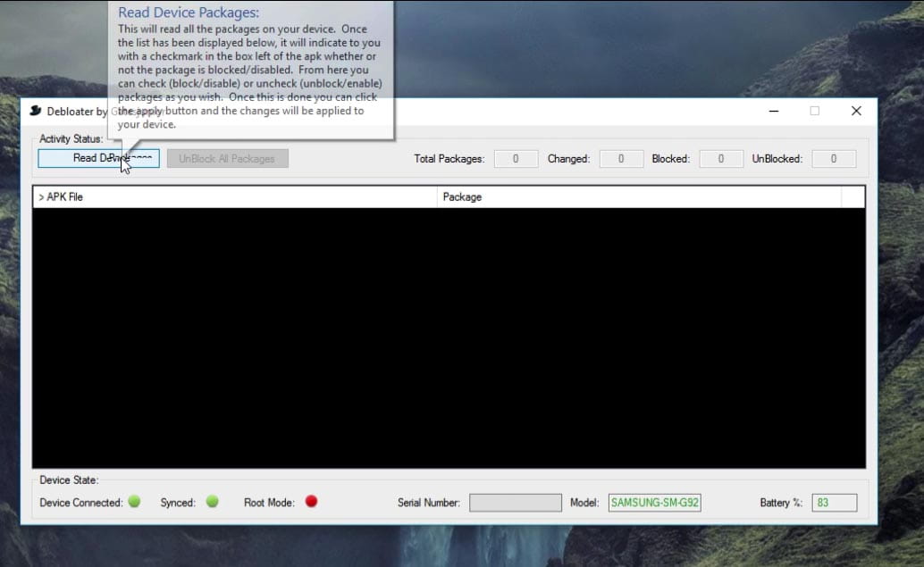Image resolution: width=924 pixels, height=567 pixels.
Task: Click the Blocked counter box showing 0
Action: tap(720, 158)
